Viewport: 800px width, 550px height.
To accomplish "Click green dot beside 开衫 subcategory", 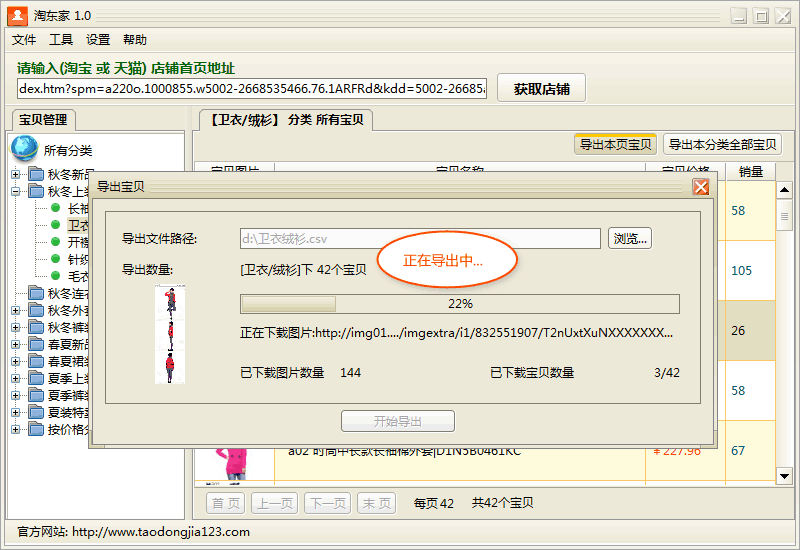I will [56, 241].
